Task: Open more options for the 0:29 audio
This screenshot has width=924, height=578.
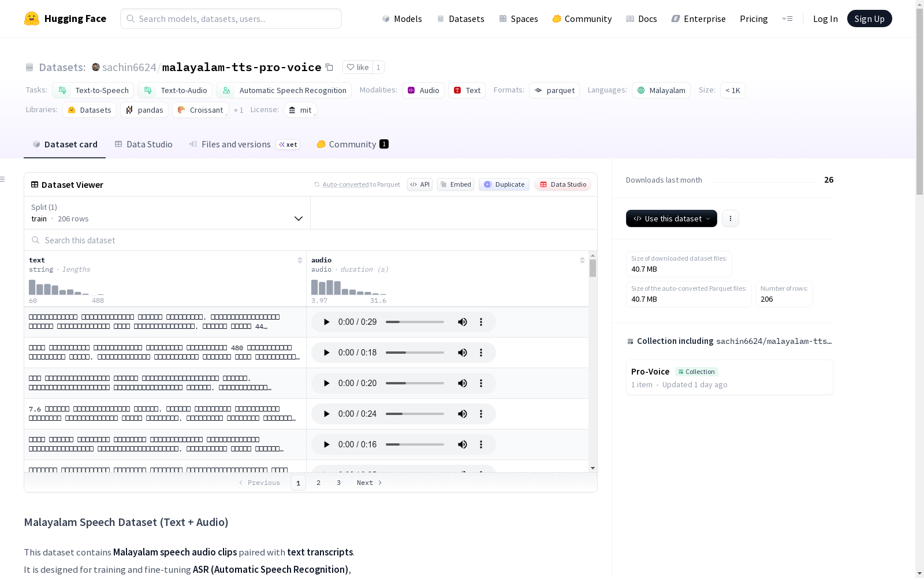Action: [x=481, y=322]
